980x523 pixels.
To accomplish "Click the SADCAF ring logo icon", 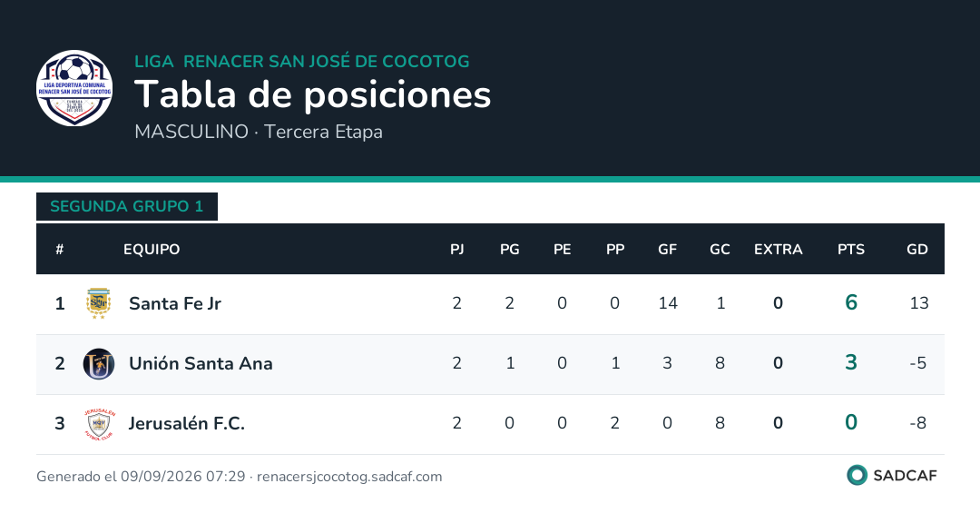I will tap(857, 476).
